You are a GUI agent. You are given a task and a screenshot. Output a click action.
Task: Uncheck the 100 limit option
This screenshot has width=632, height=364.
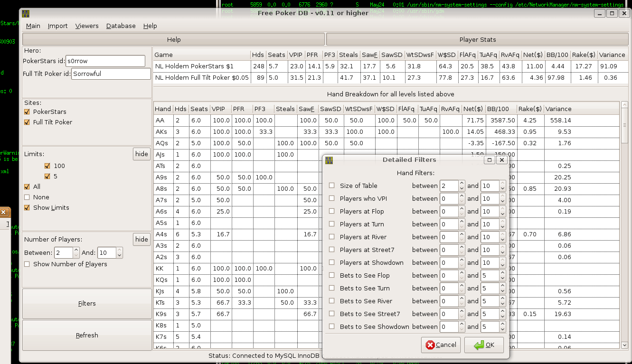(x=47, y=166)
